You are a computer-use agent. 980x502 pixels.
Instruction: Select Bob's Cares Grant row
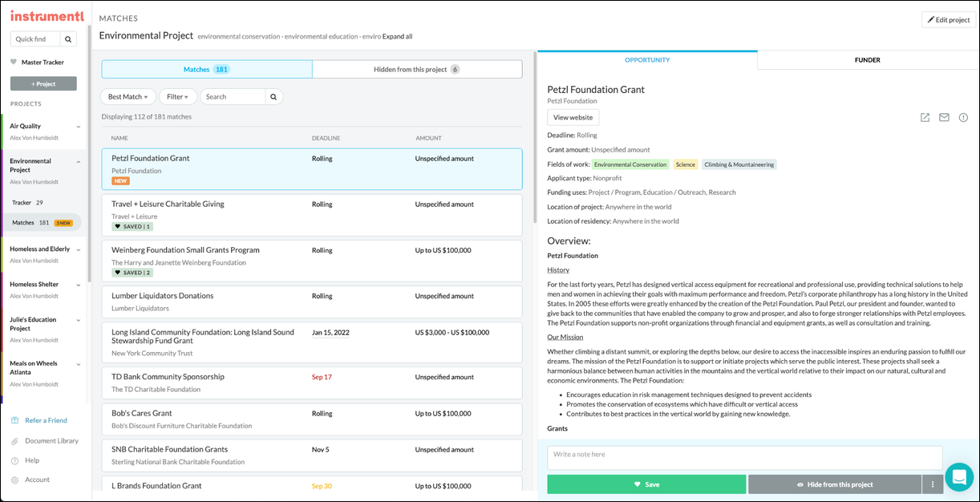312,419
